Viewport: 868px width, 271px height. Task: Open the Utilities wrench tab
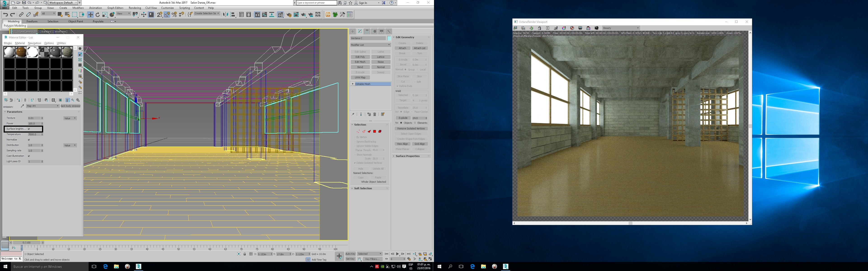point(389,31)
